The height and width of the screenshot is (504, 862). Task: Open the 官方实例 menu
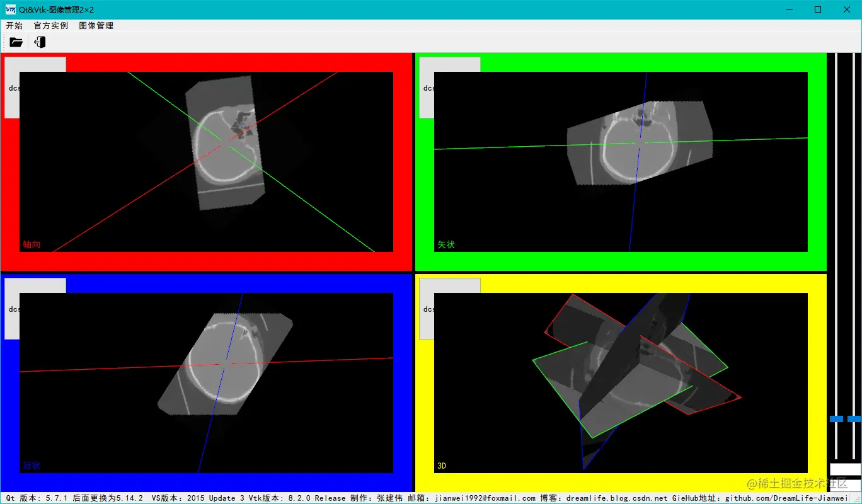pos(50,25)
